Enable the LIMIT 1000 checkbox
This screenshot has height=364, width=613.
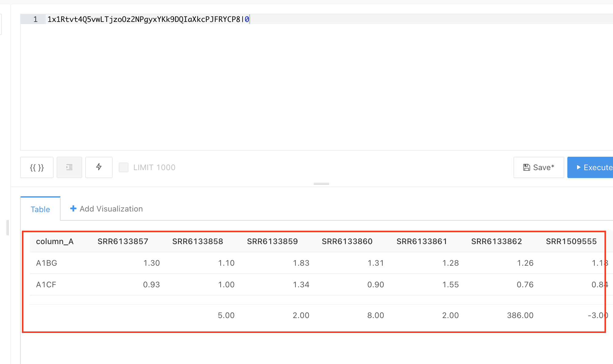point(124,167)
